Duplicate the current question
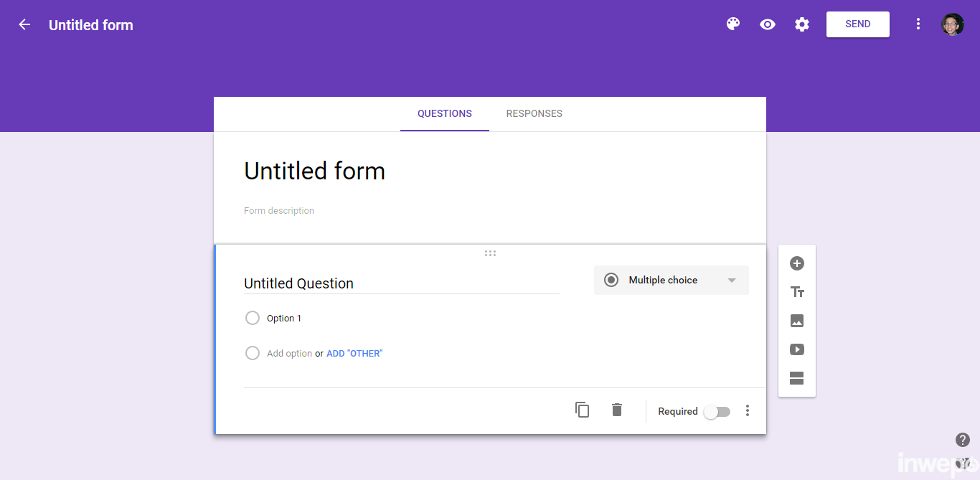The height and width of the screenshot is (480, 980). tap(583, 410)
